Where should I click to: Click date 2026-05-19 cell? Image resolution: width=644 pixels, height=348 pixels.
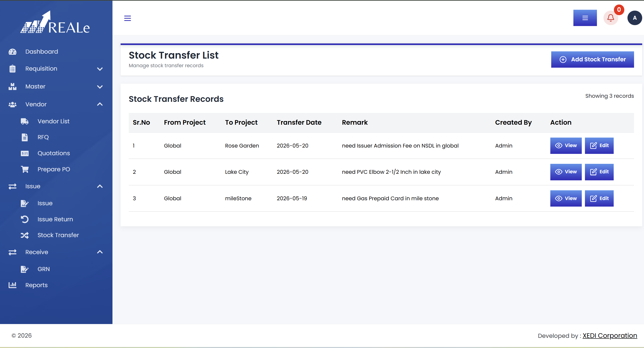292,198
